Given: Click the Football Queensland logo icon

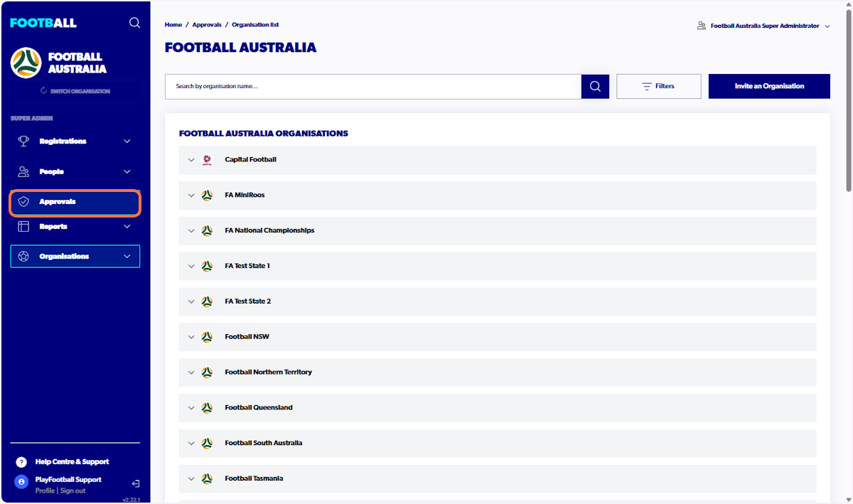Looking at the screenshot, I should point(207,407).
